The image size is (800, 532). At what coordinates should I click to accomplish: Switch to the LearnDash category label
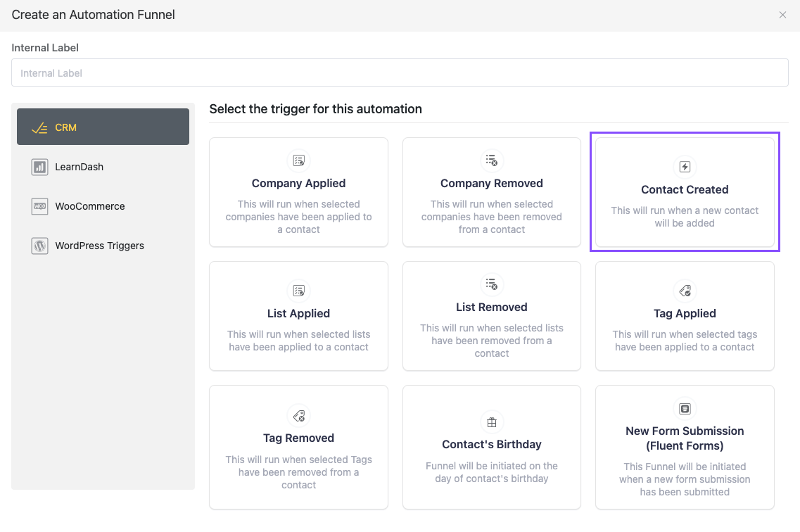pyautogui.click(x=80, y=167)
